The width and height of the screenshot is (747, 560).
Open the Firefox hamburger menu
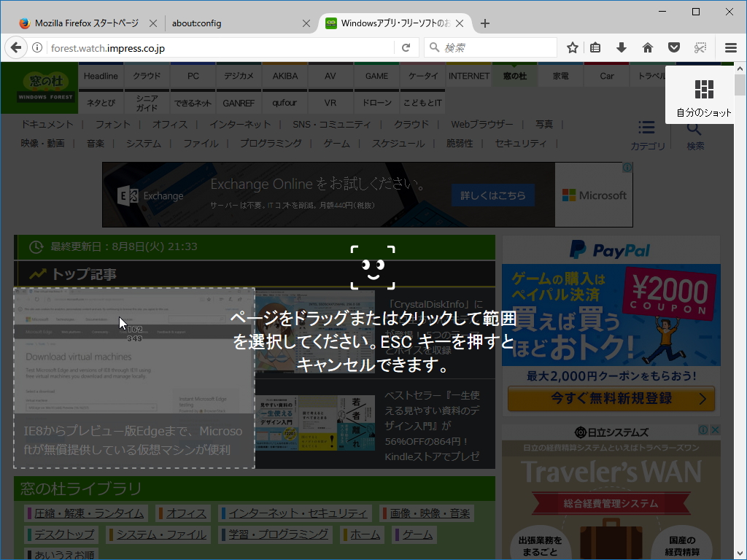coord(730,47)
